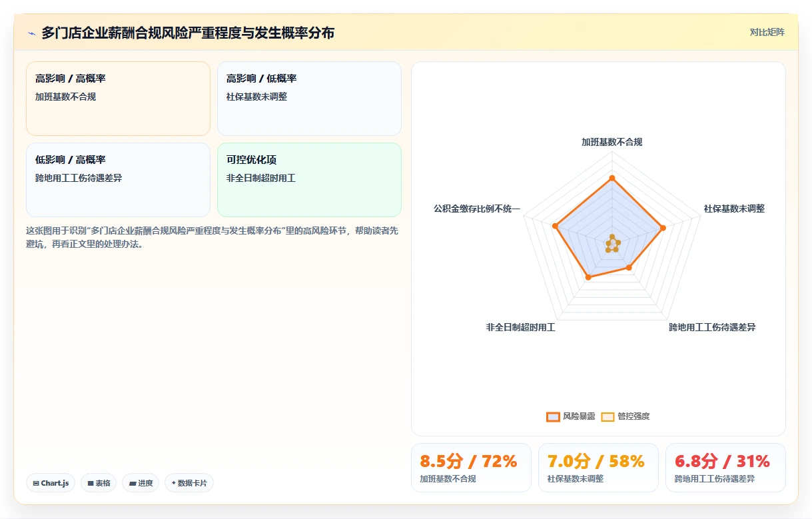Click radar axis label 公积金缴存比例不统一

coord(476,209)
